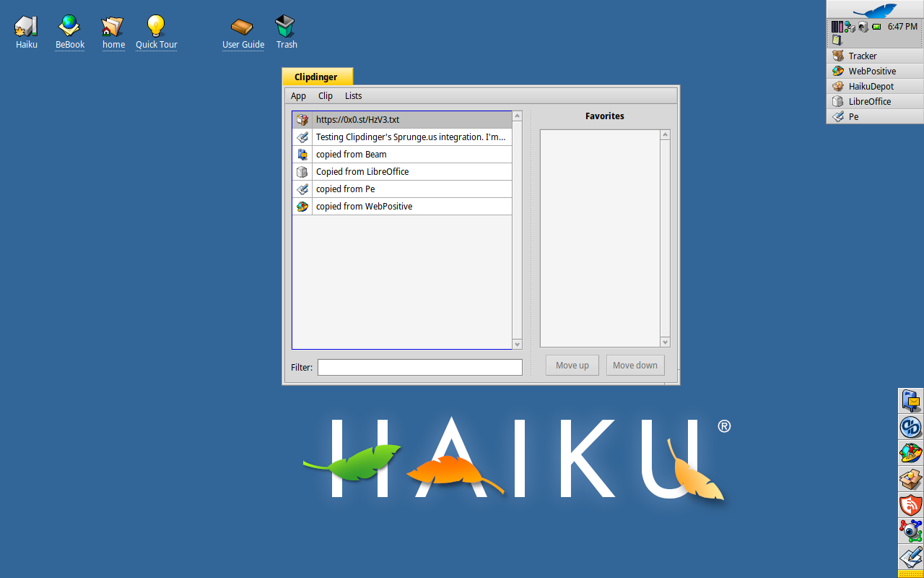Screen dimensions: 924x578
Task: Launch the eyeball vector icon in dock
Action: (910, 531)
